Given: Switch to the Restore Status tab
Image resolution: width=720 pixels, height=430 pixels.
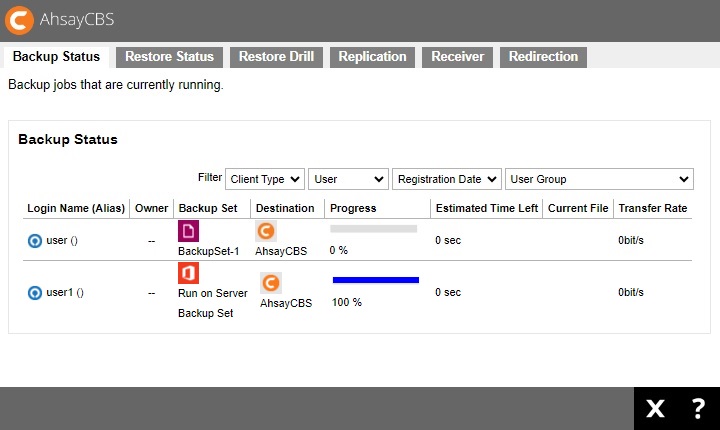Looking at the screenshot, I should (x=169, y=57).
